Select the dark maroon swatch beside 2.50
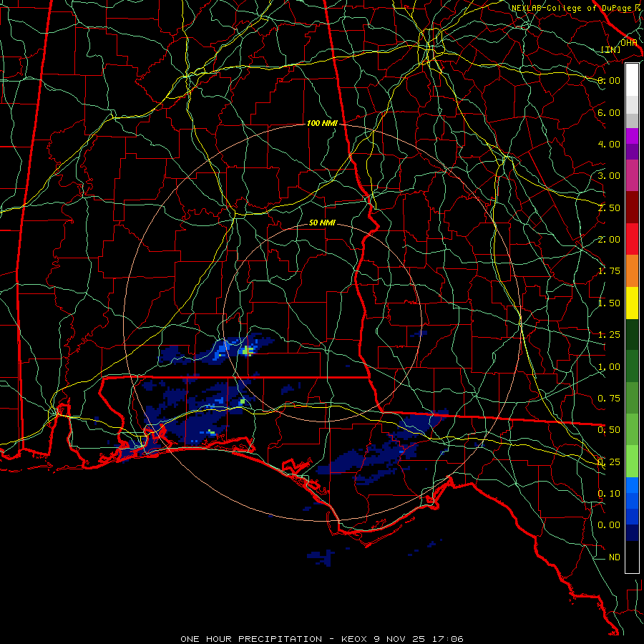644x644 pixels. click(632, 208)
